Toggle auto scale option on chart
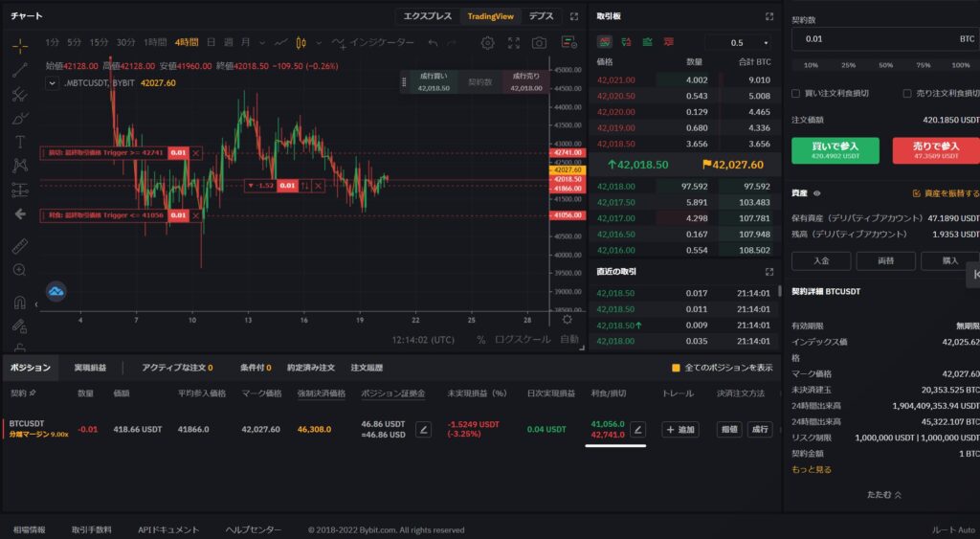Image resolution: width=980 pixels, height=539 pixels. pyautogui.click(x=568, y=340)
